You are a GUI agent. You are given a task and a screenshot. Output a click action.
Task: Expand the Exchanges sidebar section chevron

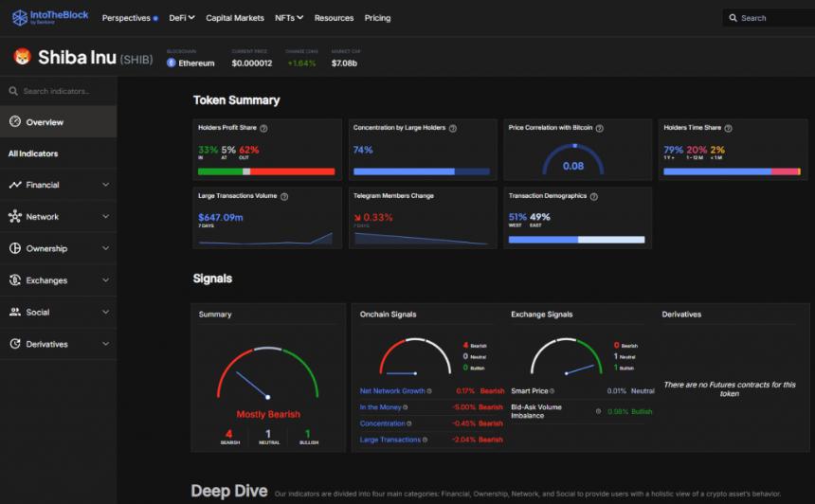tap(105, 280)
